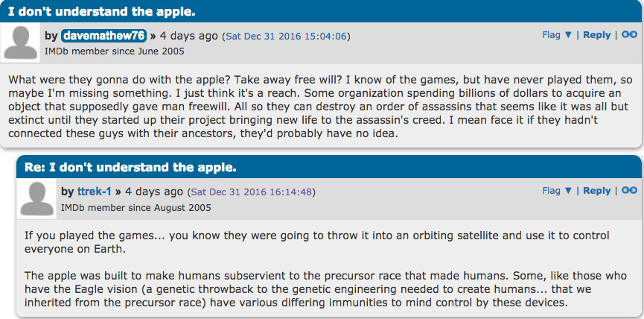
Task: Open the Flag dropdown on davemathew76's post
Action: 557,35
